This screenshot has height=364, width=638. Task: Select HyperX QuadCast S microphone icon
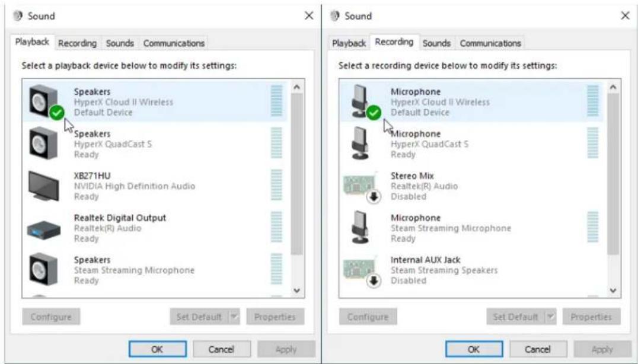pyautogui.click(x=360, y=143)
